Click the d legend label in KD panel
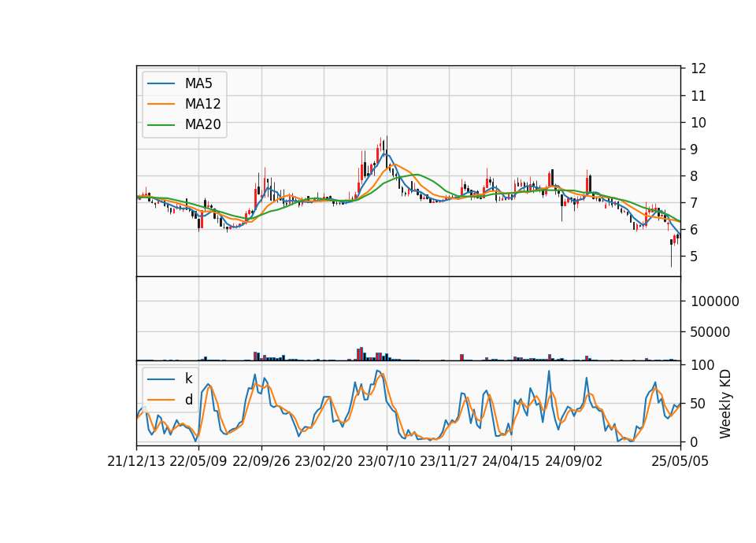The height and width of the screenshot is (543, 756). coord(189,400)
